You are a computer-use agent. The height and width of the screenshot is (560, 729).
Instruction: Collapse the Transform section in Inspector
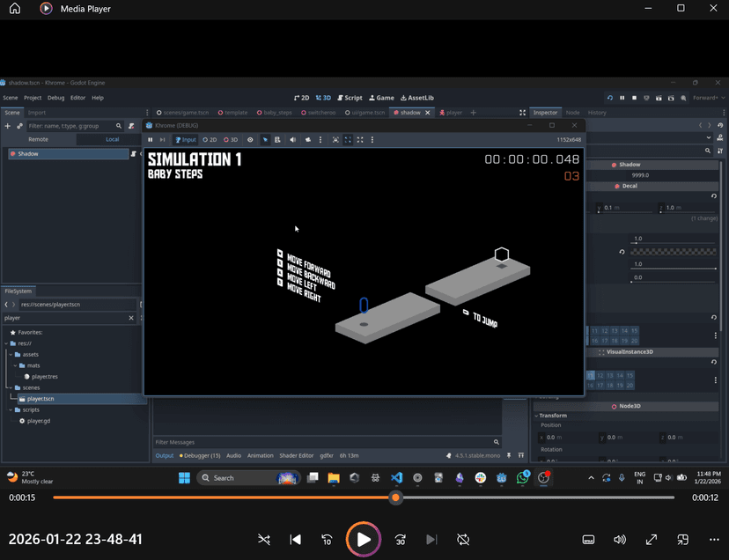[553, 416]
